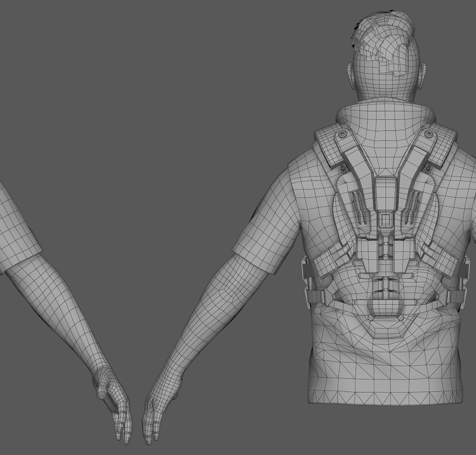Select the character's left ear

point(351,75)
